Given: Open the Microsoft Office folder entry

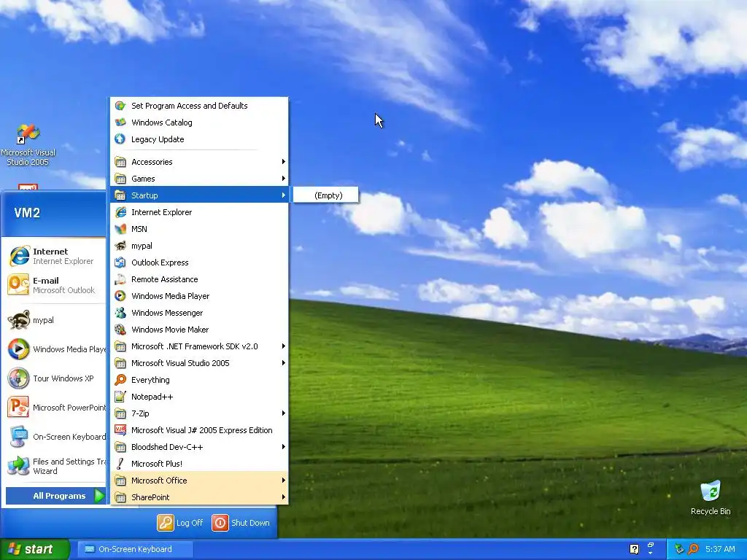Looking at the screenshot, I should (x=200, y=481).
